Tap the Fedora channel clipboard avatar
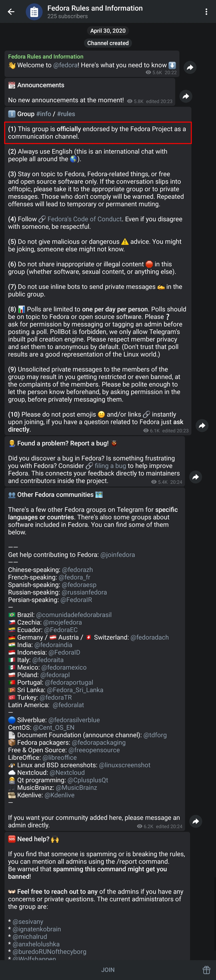The height and width of the screenshot is (980, 216). pos(34,12)
